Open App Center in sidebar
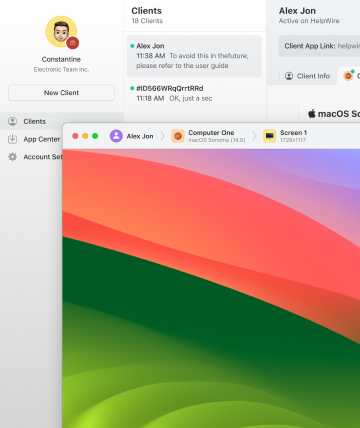The width and height of the screenshot is (360, 428). click(x=42, y=139)
